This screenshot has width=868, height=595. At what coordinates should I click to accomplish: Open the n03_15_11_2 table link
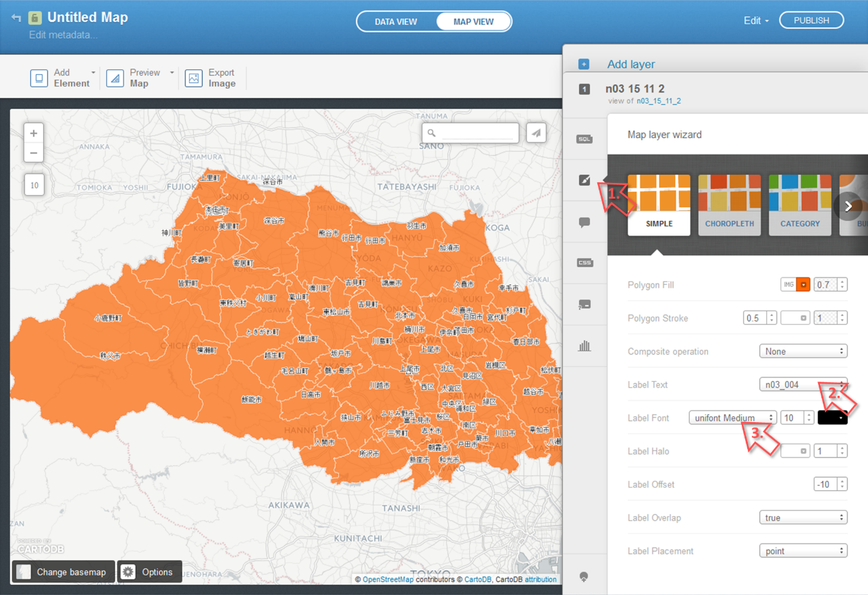pos(659,101)
